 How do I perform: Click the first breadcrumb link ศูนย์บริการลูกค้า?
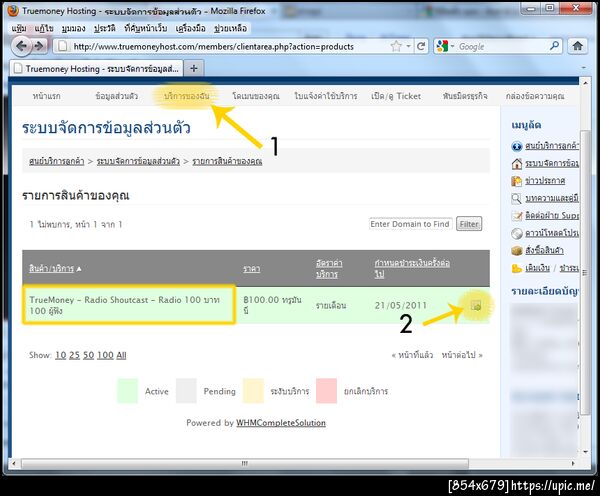coord(57,161)
